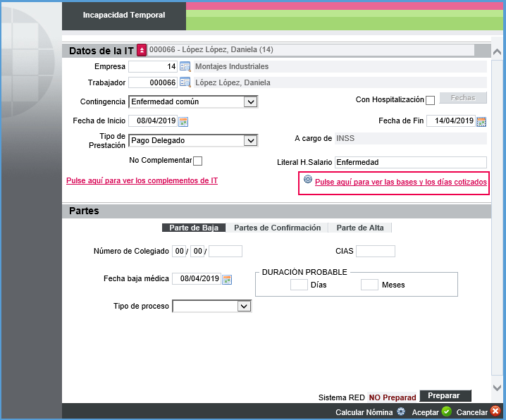The width and height of the screenshot is (506, 420).
Task: Click the Empresa code field with 14
Action: pos(153,66)
